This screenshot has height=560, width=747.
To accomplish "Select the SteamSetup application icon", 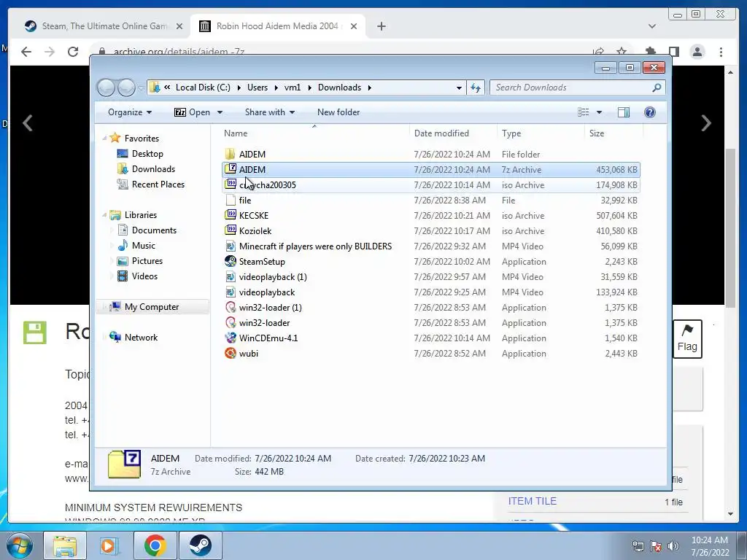I will 231,261.
